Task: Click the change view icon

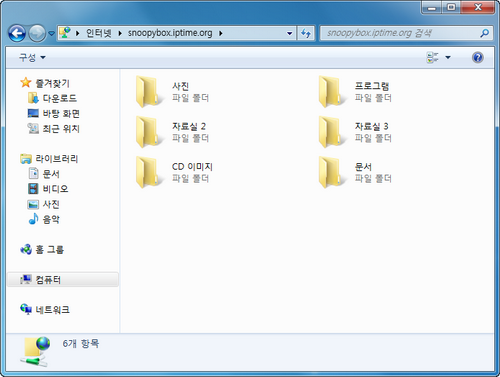Action: tap(433, 57)
